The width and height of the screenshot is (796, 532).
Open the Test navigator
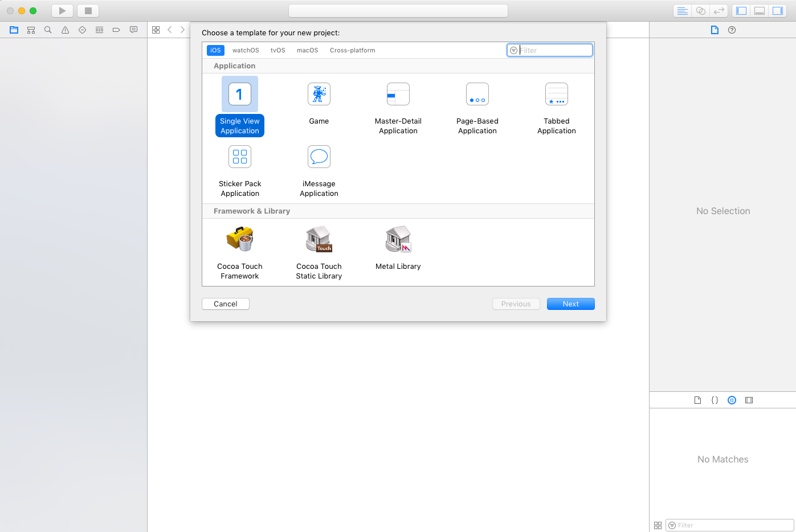click(83, 30)
